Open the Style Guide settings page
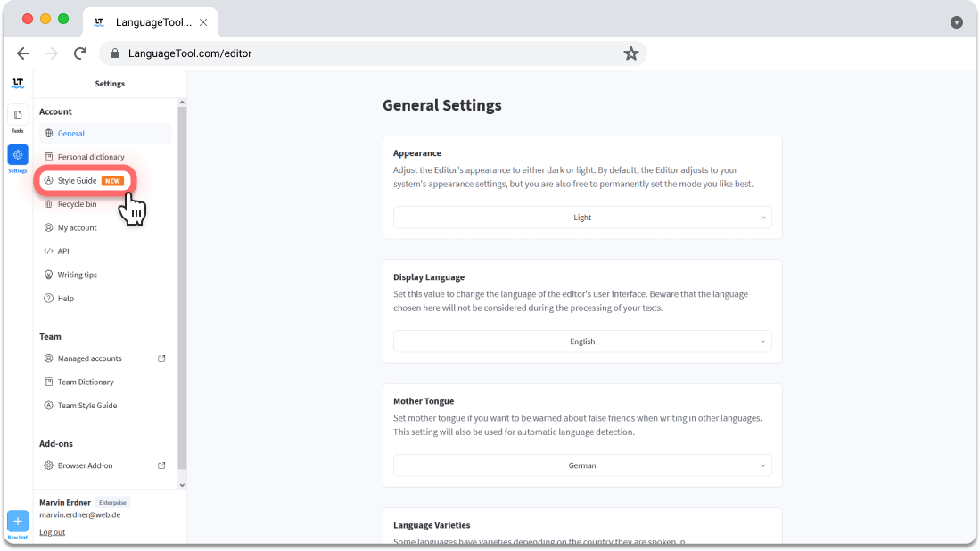The width and height of the screenshot is (980, 551). click(x=85, y=180)
